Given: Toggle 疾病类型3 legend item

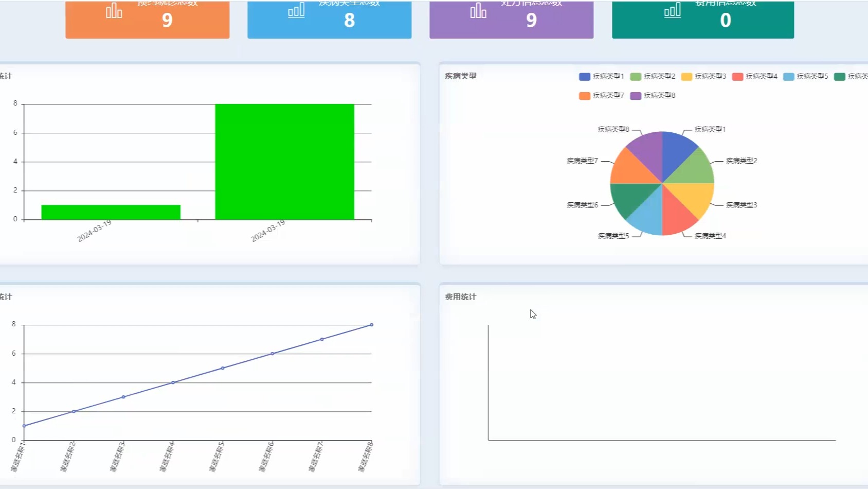Looking at the screenshot, I should point(703,76).
